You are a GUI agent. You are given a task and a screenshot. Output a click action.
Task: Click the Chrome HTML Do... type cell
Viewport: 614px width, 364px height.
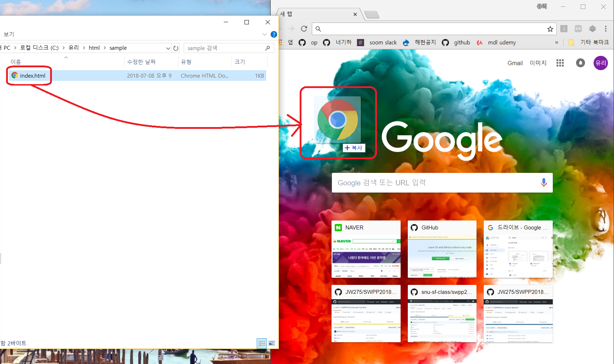coord(204,76)
